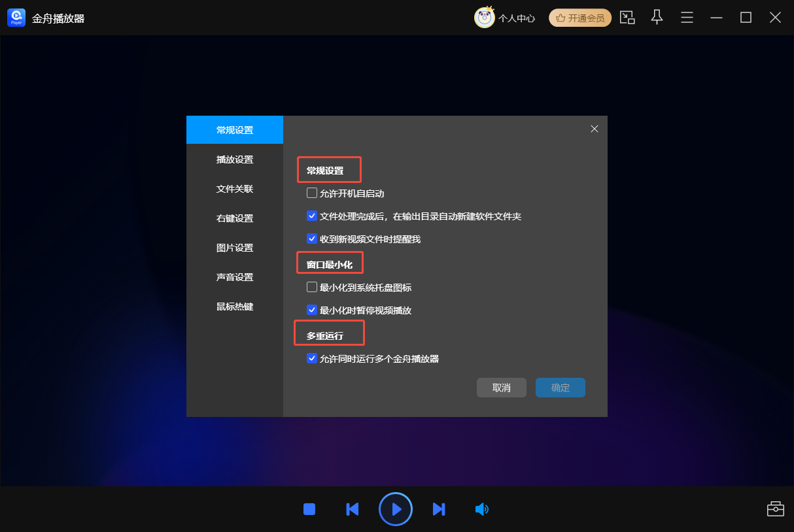
Task: Pin the window on top
Action: click(657, 18)
